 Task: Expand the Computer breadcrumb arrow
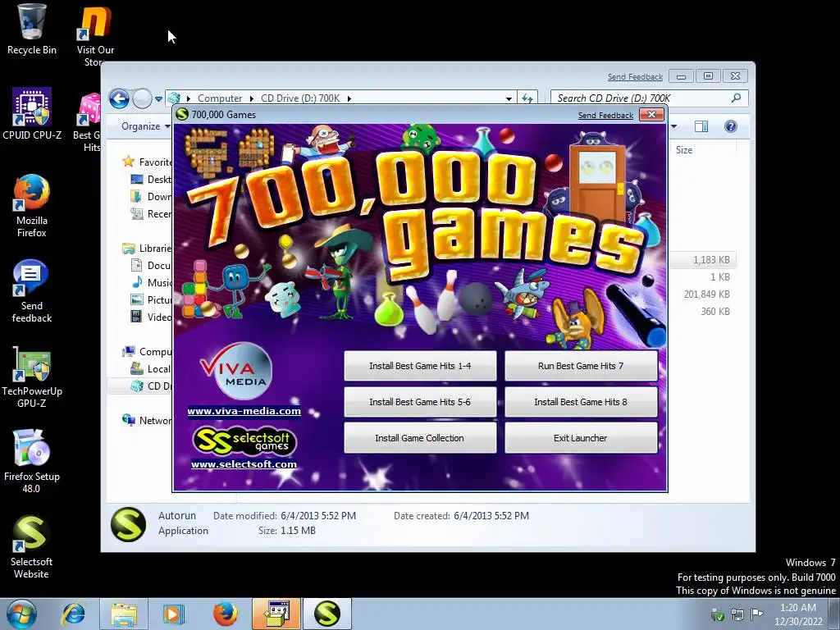pos(252,98)
